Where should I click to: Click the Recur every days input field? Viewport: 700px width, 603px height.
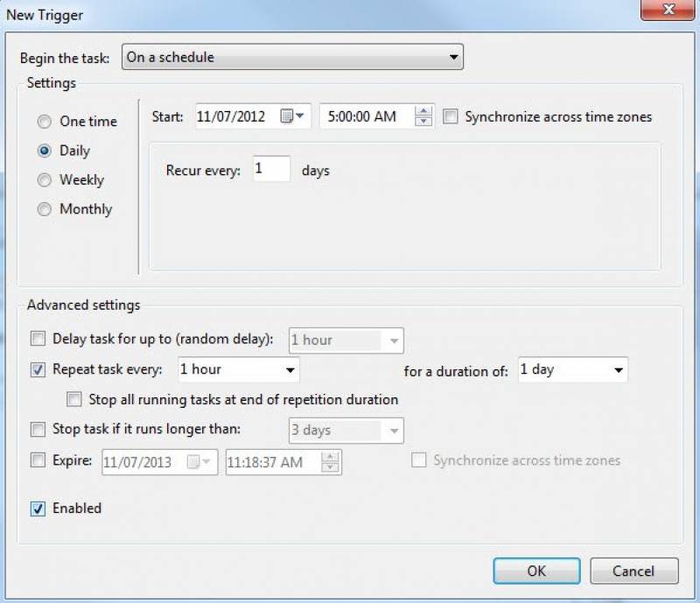271,169
